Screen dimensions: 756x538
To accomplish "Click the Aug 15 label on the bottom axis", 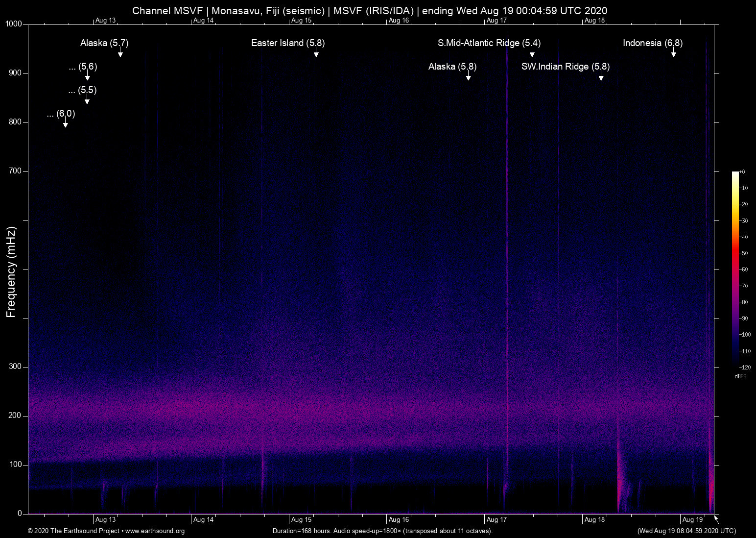I will click(x=301, y=520).
